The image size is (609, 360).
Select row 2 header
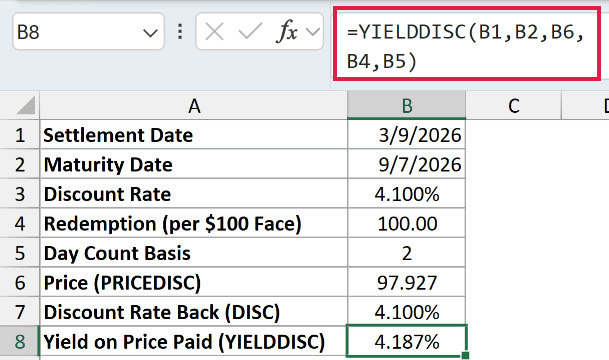[20, 165]
